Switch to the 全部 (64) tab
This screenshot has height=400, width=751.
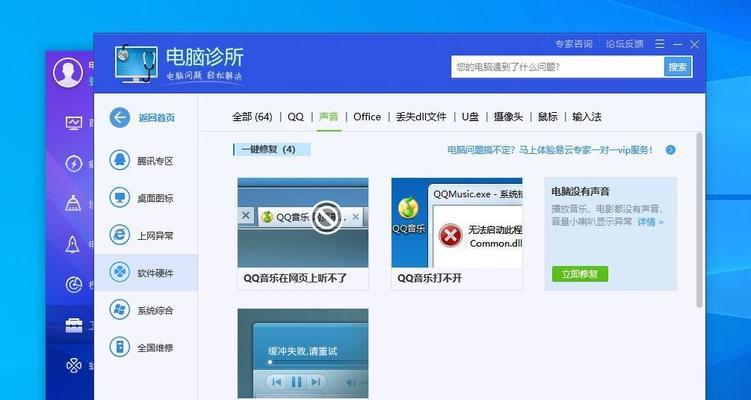252,117
